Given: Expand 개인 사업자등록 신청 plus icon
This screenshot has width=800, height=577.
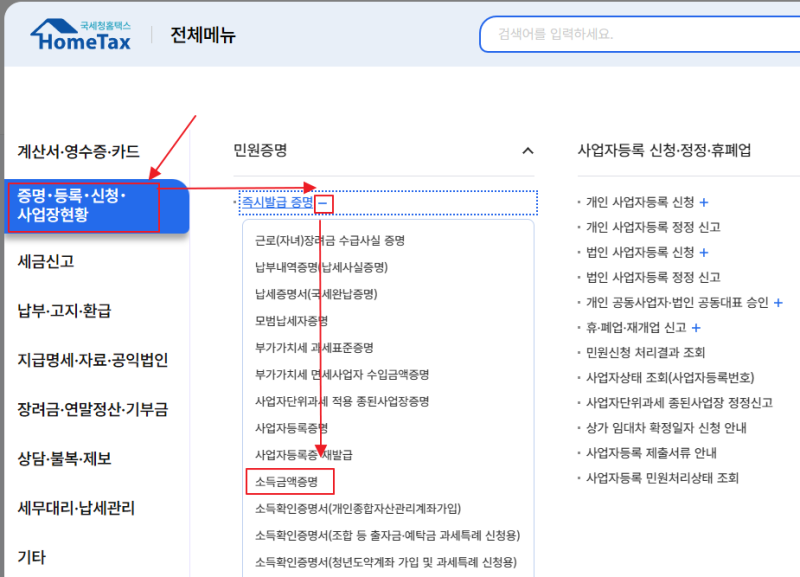Looking at the screenshot, I should (x=704, y=203).
